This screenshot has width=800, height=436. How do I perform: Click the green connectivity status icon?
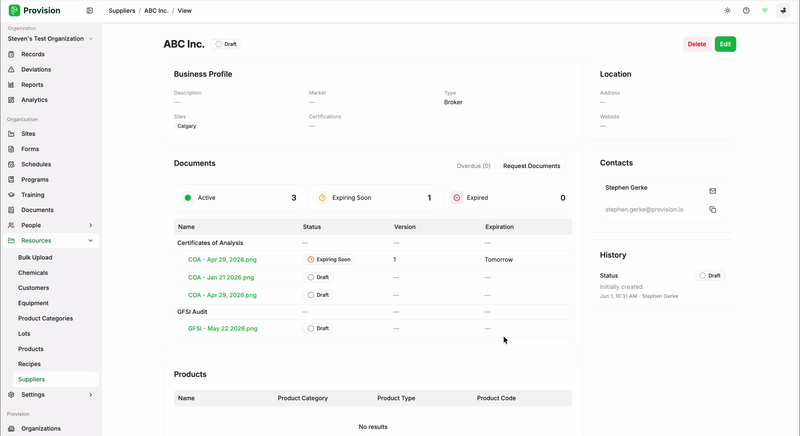point(764,11)
